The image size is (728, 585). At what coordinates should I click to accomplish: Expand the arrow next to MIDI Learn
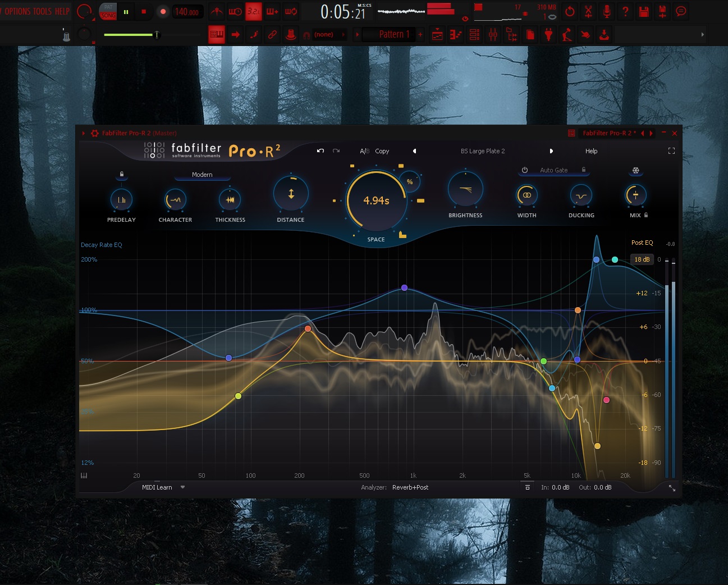point(182,487)
